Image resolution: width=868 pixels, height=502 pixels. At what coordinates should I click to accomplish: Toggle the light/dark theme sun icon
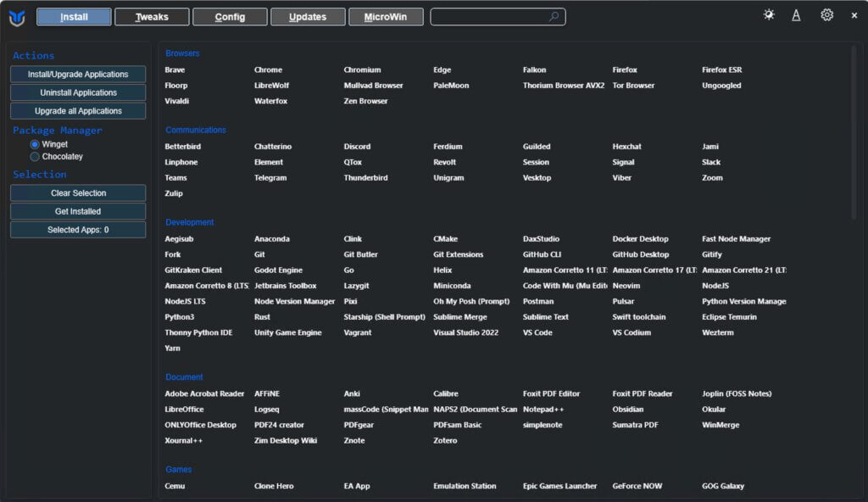tap(768, 15)
